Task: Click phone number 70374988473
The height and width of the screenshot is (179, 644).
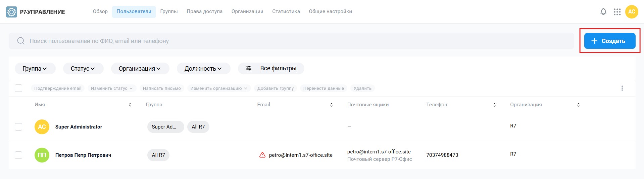Action: pyautogui.click(x=442, y=155)
